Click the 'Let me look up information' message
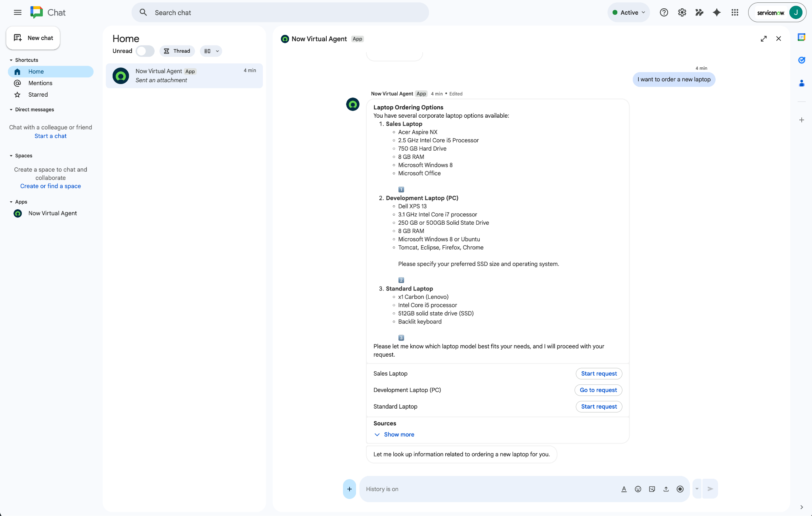 (462, 454)
